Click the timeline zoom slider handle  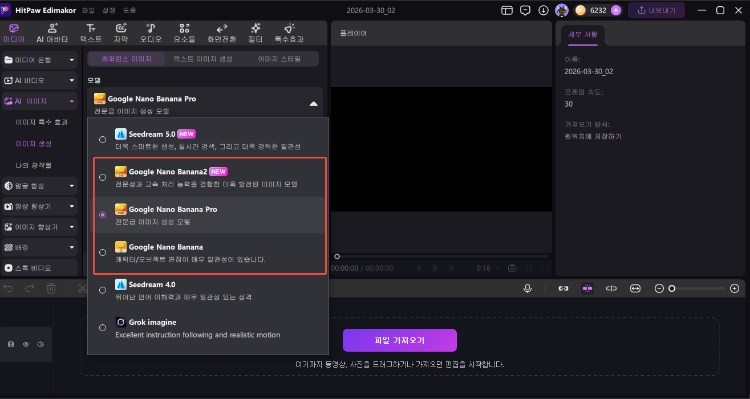(672, 288)
